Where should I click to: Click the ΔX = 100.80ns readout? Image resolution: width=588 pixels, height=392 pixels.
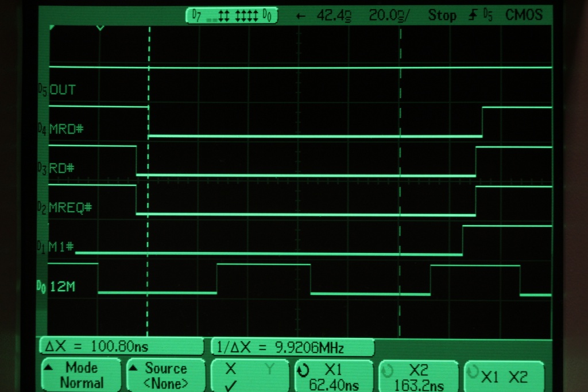point(121,347)
